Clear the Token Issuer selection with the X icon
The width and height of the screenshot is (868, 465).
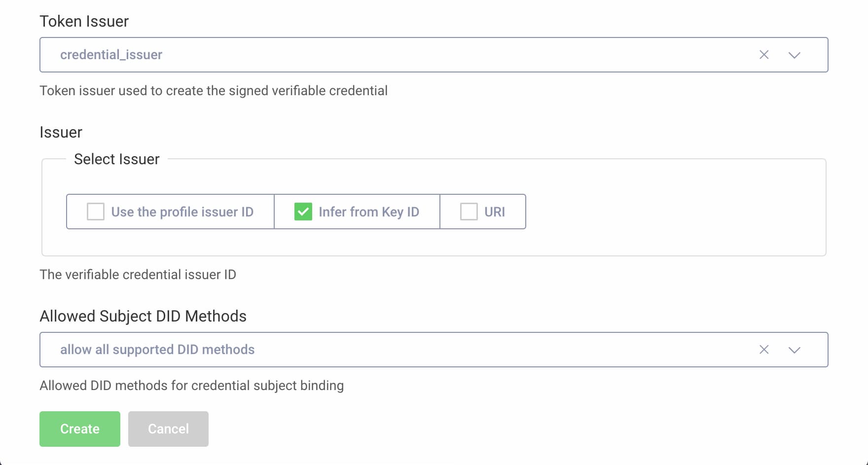click(x=763, y=55)
